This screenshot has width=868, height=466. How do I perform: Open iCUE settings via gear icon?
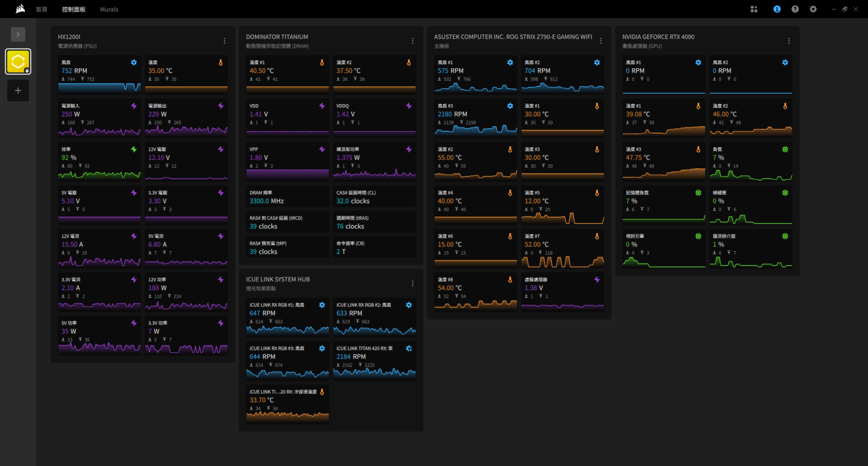click(813, 9)
